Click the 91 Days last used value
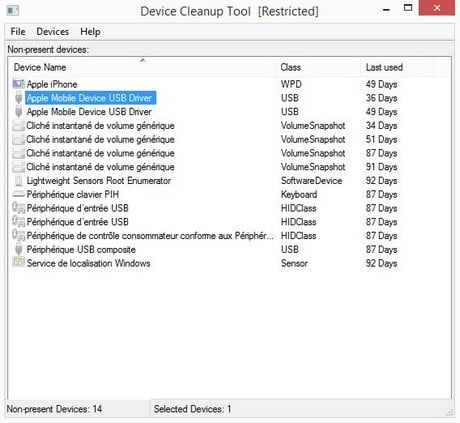Screen dimensions: 460x423 (381, 167)
